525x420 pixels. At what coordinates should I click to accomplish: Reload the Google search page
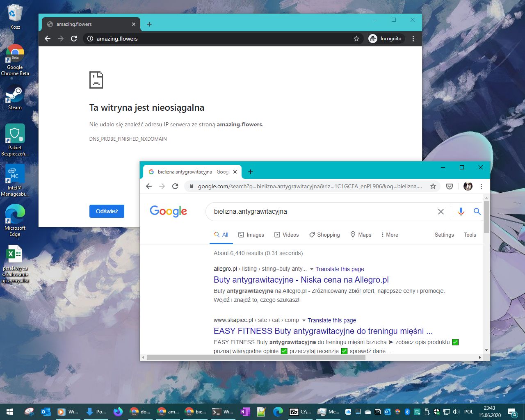click(175, 186)
